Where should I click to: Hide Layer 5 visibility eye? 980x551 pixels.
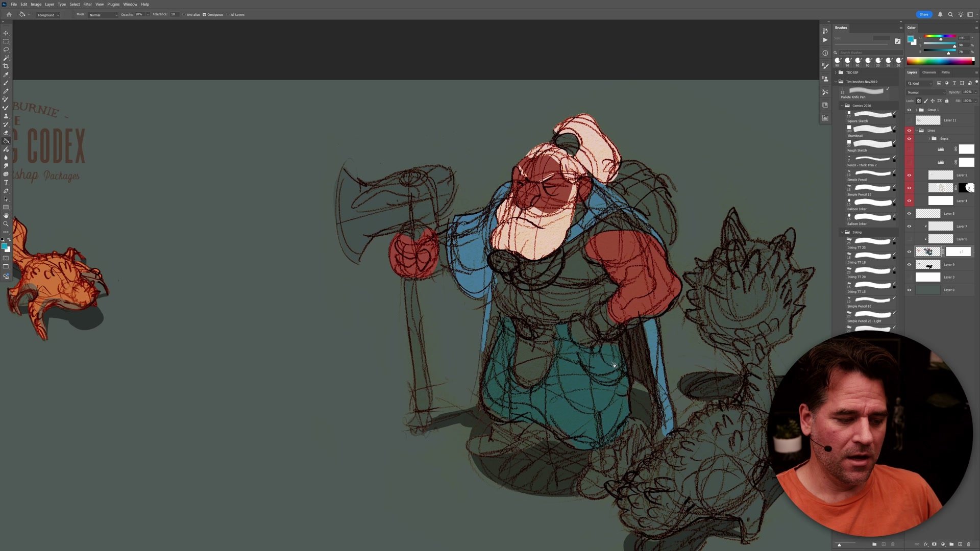(909, 214)
